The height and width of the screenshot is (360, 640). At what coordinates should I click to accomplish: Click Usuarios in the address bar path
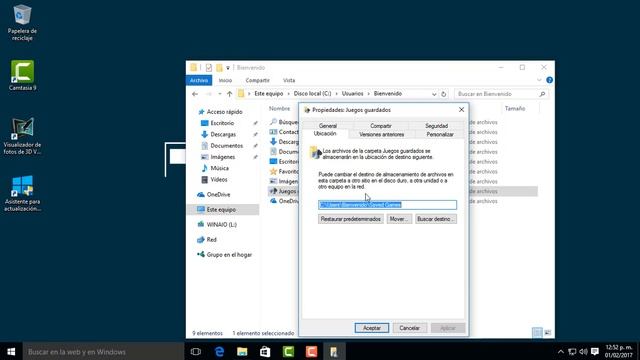(x=352, y=93)
